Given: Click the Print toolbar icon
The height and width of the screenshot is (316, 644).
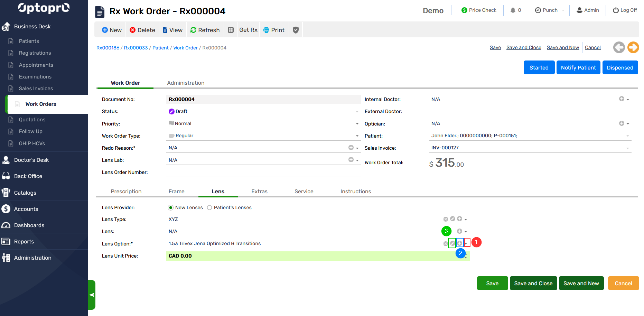Looking at the screenshot, I should (266, 30).
